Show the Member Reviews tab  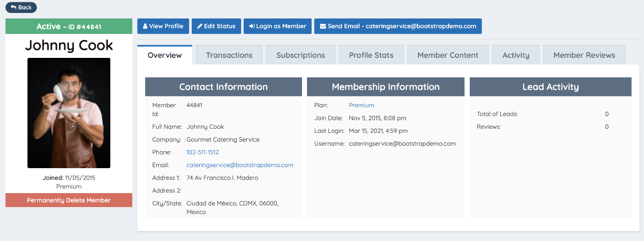[x=584, y=55]
